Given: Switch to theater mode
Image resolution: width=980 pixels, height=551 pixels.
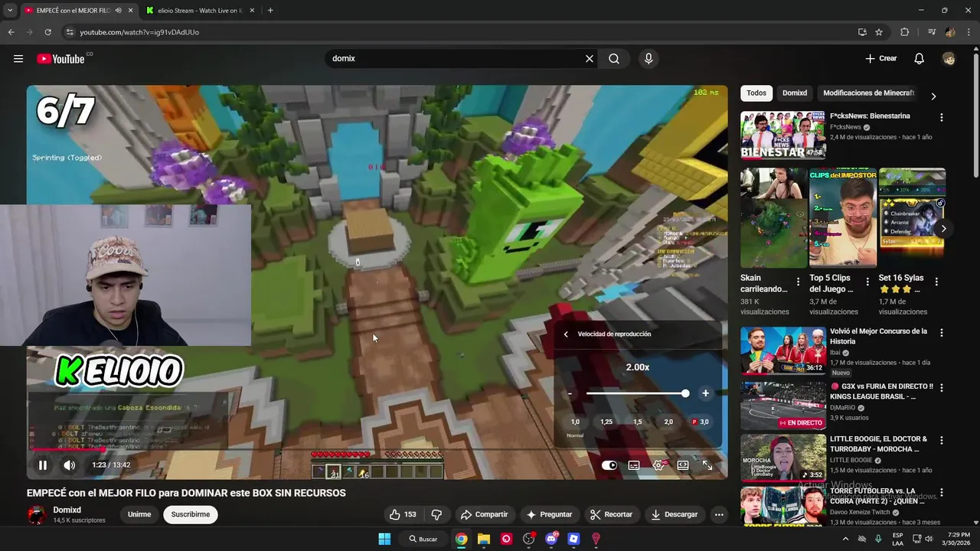Looking at the screenshot, I should coord(683,465).
